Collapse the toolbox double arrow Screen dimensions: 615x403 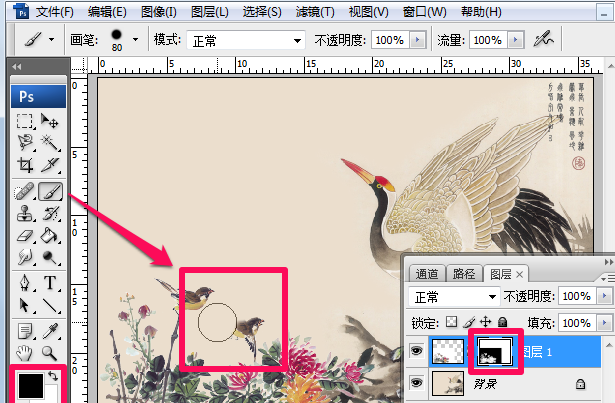[16, 66]
